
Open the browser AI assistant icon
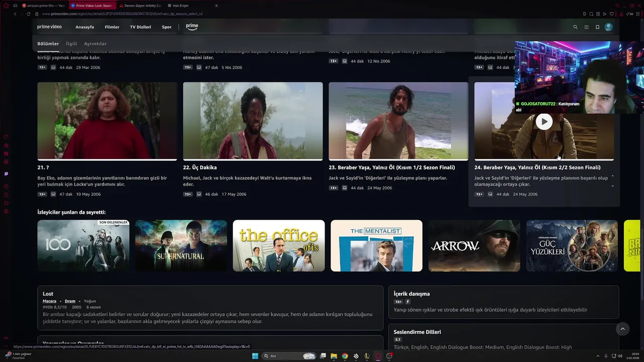(x=630, y=14)
